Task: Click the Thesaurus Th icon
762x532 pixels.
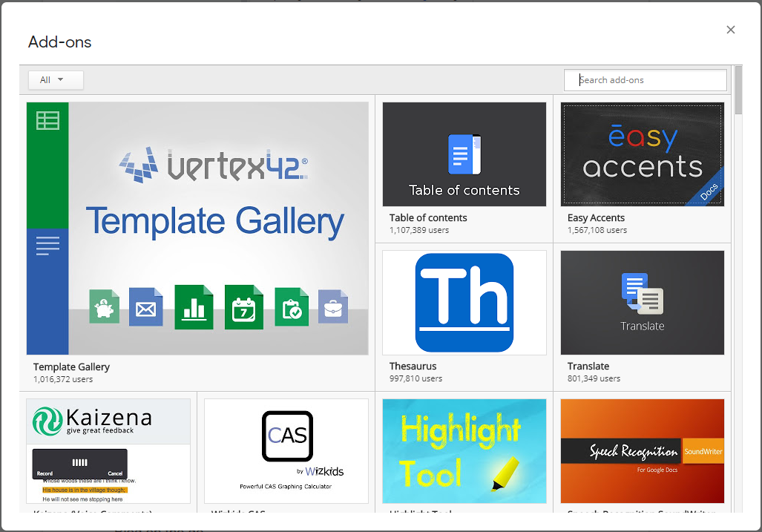Action: 464,302
